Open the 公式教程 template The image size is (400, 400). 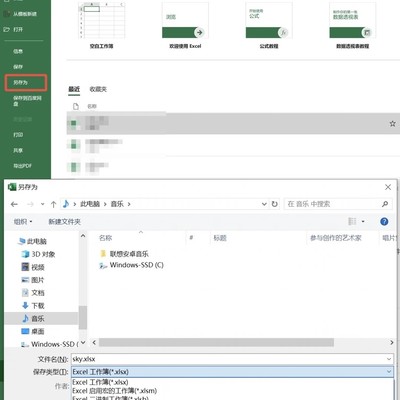point(269,21)
